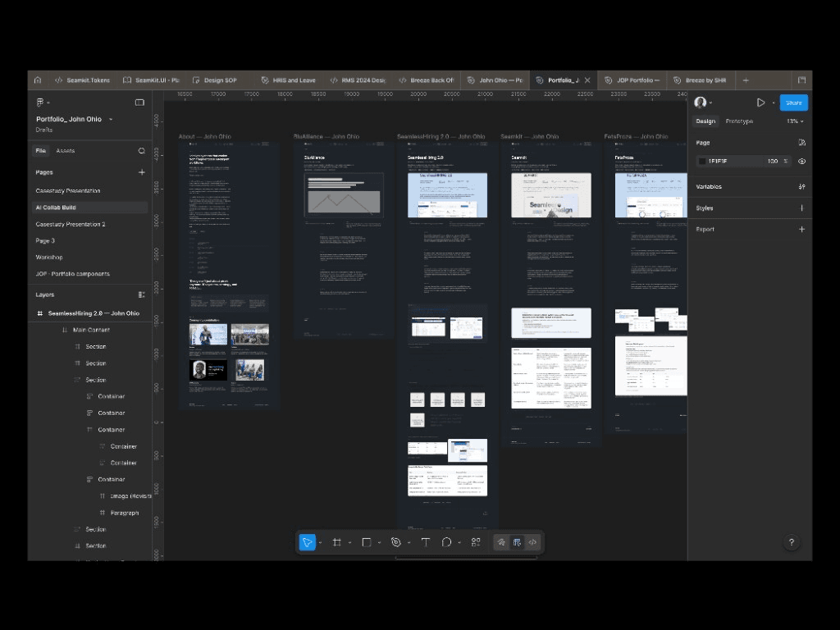Screen dimensions: 840x630
Task: Add an export setting with Export plus
Action: (x=801, y=230)
